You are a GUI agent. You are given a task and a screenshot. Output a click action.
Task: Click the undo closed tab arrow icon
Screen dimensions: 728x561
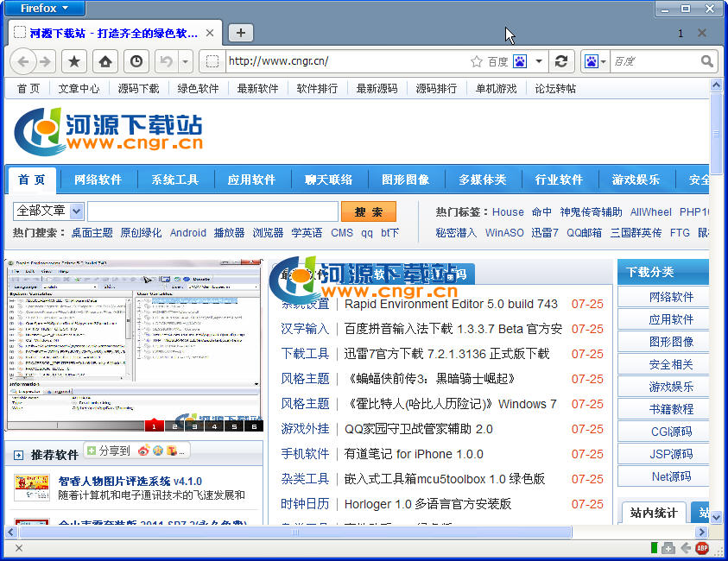pos(166,61)
